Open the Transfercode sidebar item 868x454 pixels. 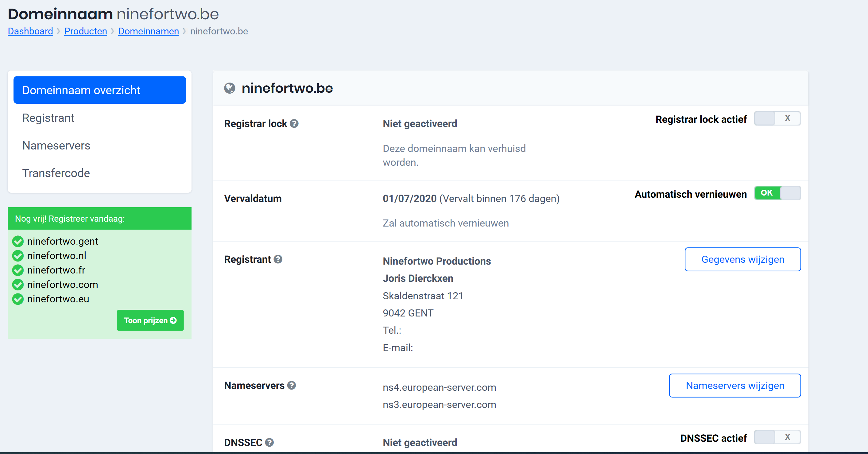pyautogui.click(x=56, y=173)
